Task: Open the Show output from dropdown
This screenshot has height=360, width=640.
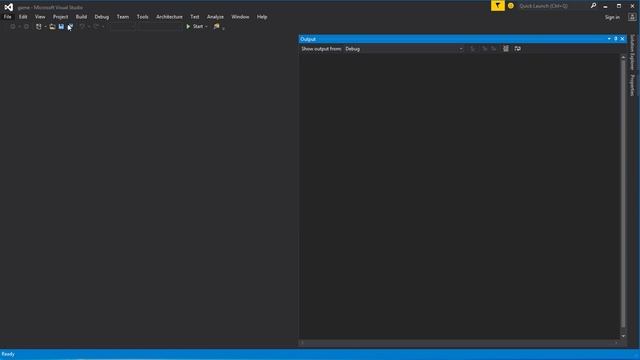Action: (404, 49)
